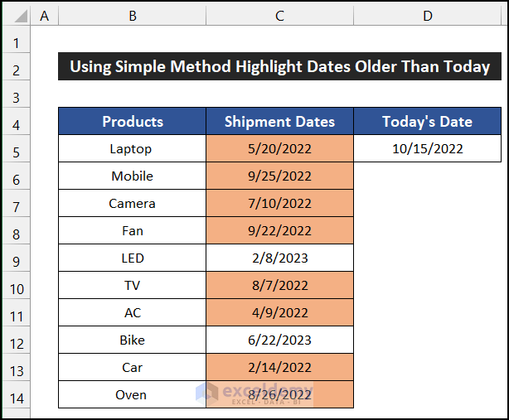Select column A header
Image resolution: width=509 pixels, height=420 pixels.
click(x=44, y=16)
